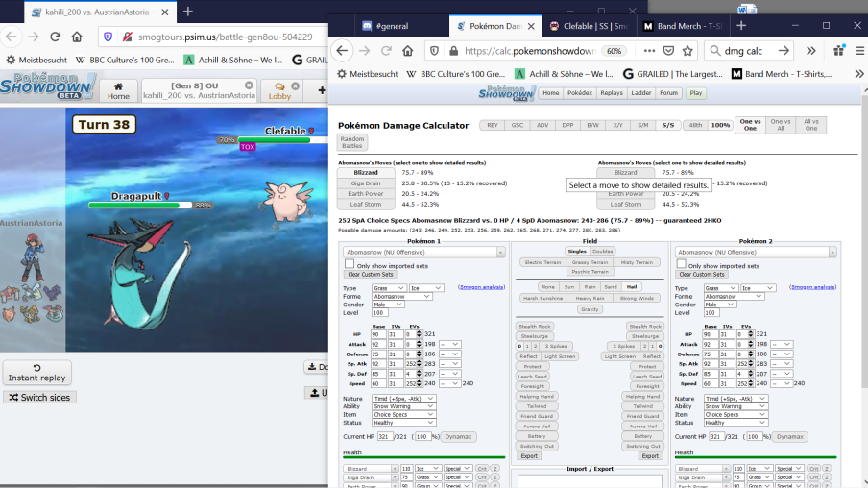Open Pokémon 1 set selector dropdown
Screen dimensions: 868x488
424,252
